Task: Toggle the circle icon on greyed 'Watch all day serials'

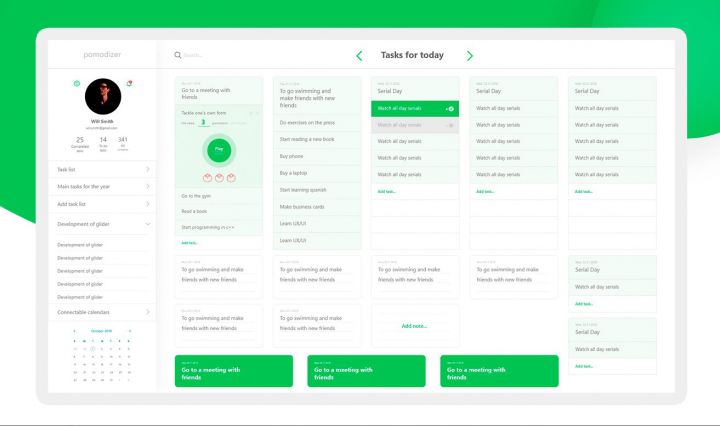Action: pos(451,125)
